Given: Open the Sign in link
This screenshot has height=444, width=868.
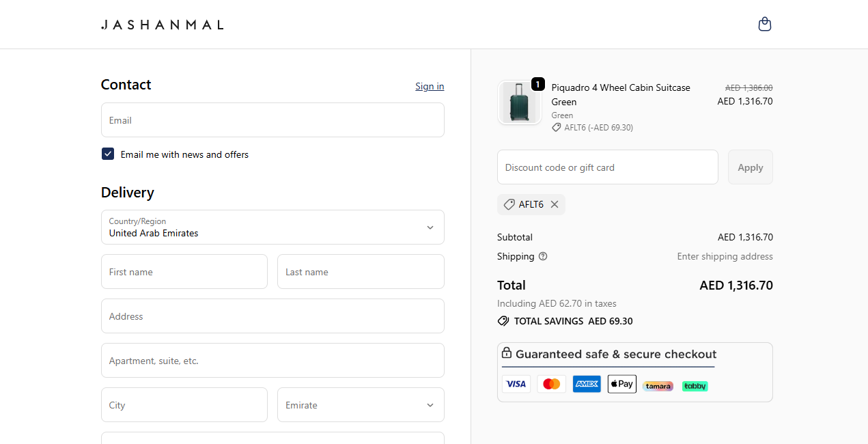Looking at the screenshot, I should 430,86.
